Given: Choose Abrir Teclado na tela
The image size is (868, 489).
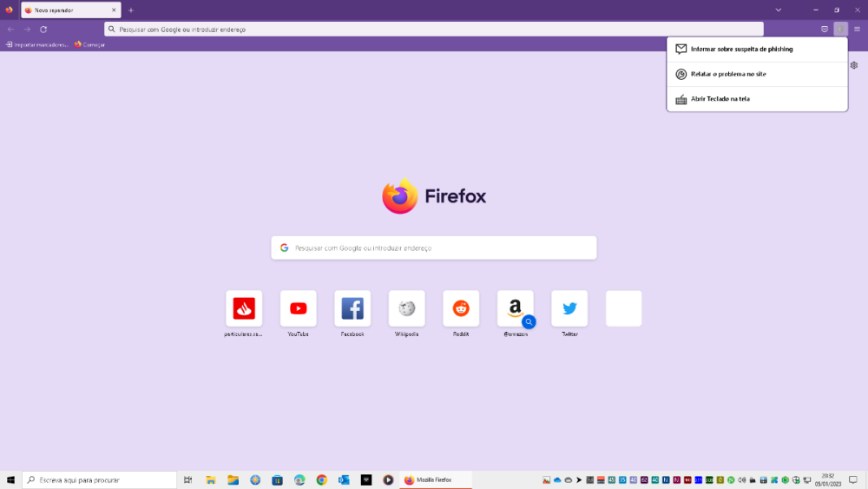Looking at the screenshot, I should tap(757, 99).
